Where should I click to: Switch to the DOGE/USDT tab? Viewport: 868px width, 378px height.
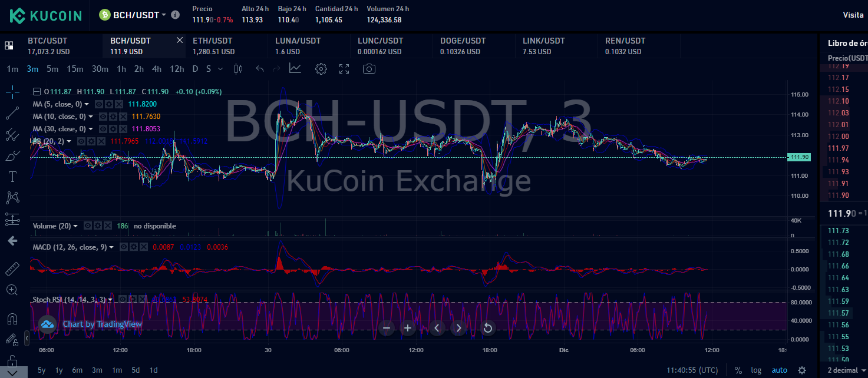coord(474,46)
